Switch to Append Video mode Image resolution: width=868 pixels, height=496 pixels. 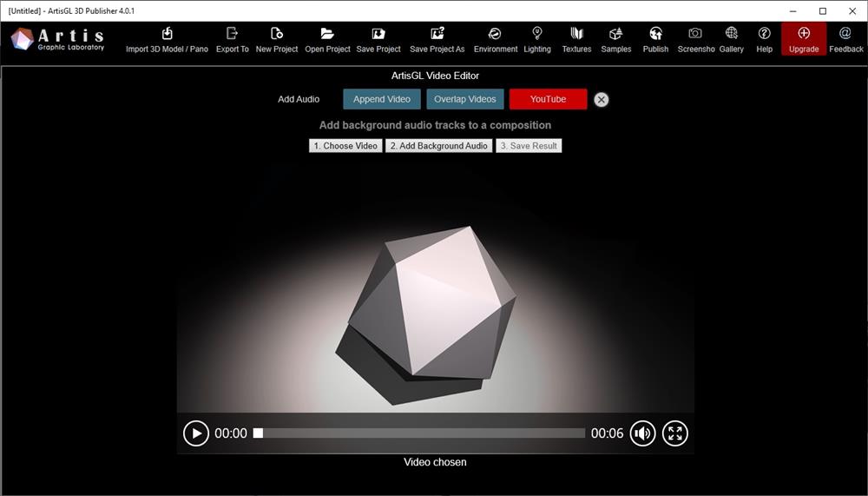(x=382, y=99)
